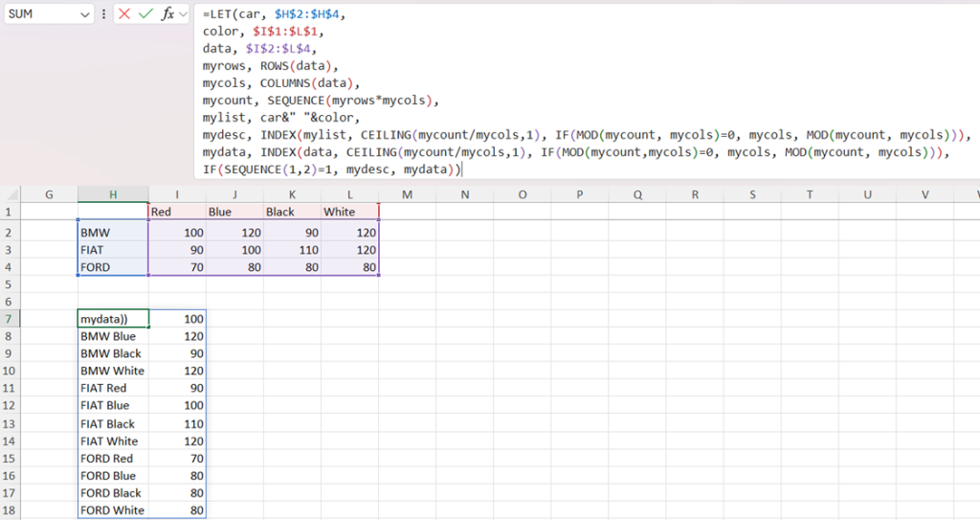Select the FORD White cell

tap(113, 510)
